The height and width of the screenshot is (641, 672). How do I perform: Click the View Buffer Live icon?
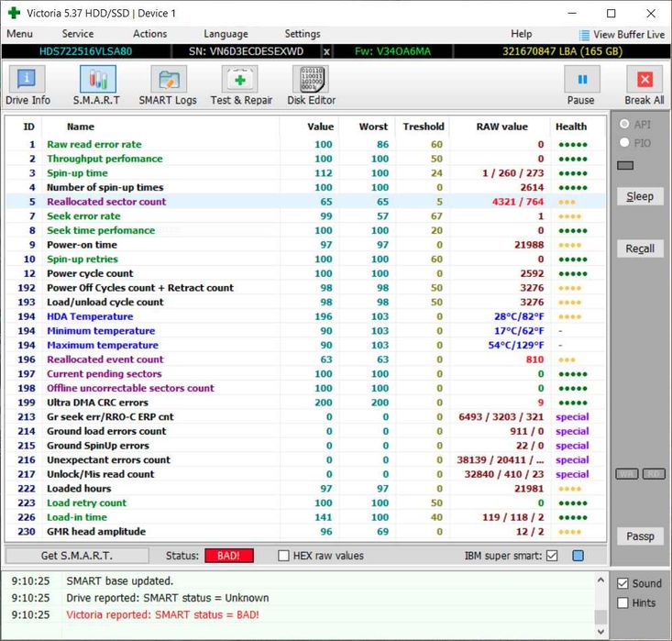[584, 35]
